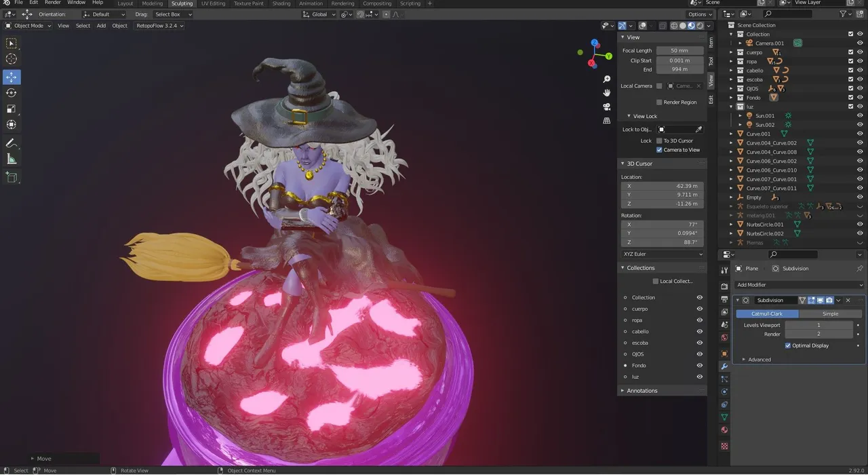Pick the Transform tool
868x475 pixels.
12,125
